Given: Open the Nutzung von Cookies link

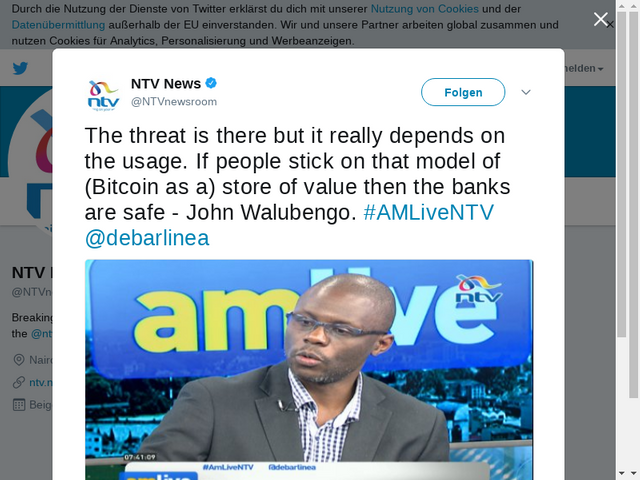Looking at the screenshot, I should point(424,9).
